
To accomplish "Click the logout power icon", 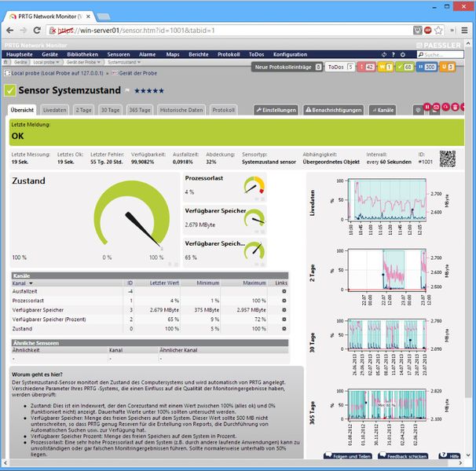I will pos(403,55).
